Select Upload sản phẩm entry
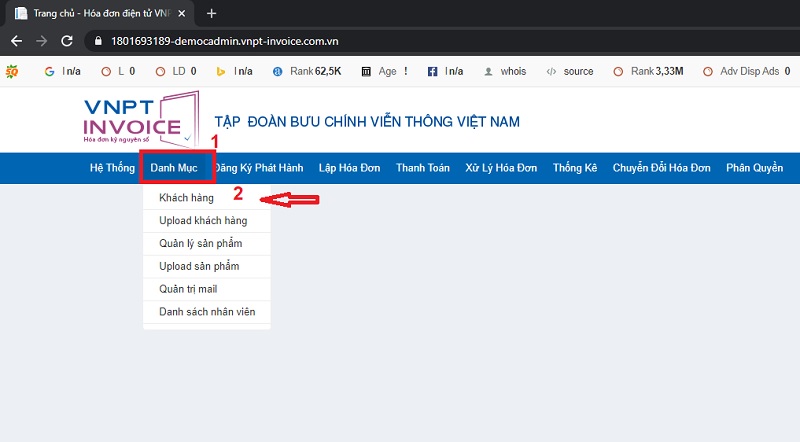The height and width of the screenshot is (442, 800). point(207,266)
